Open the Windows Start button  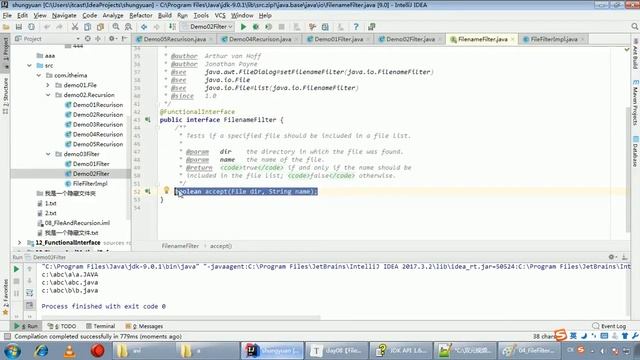(x=13, y=351)
